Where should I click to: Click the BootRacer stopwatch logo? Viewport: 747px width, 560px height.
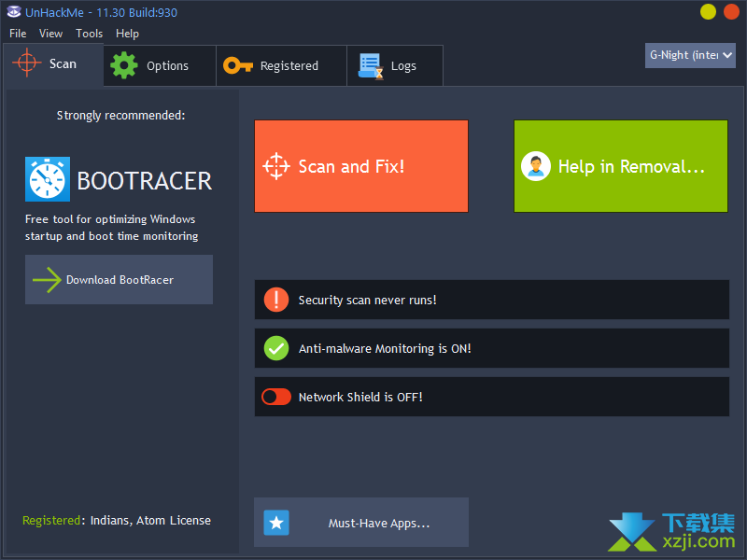[x=48, y=179]
